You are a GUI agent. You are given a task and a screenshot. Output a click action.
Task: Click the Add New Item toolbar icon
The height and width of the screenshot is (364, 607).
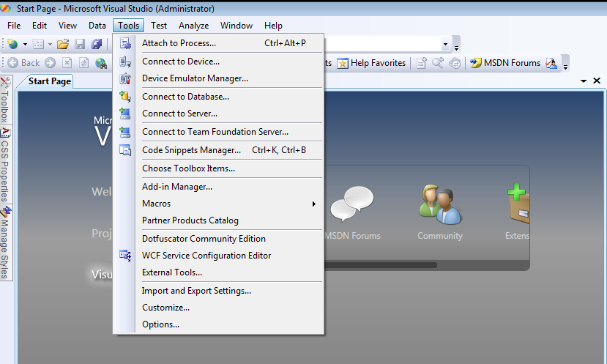[x=38, y=44]
